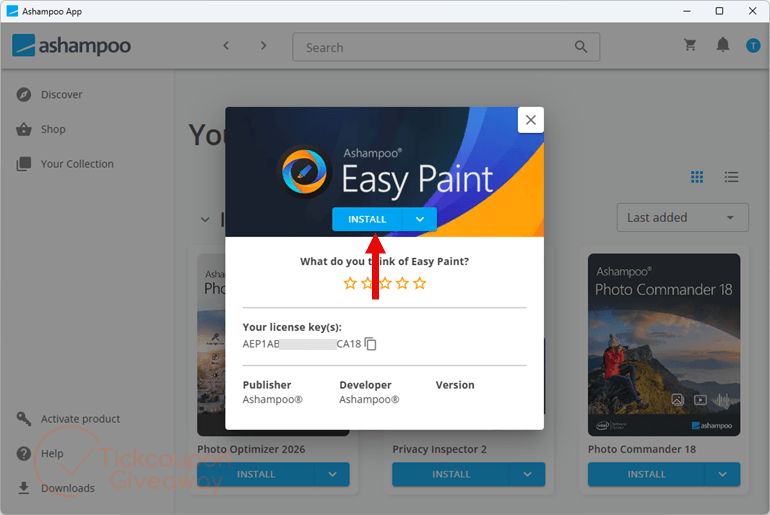Expand Privacy Inspector 2 install options
Image resolution: width=770 pixels, height=515 pixels.
coord(527,474)
